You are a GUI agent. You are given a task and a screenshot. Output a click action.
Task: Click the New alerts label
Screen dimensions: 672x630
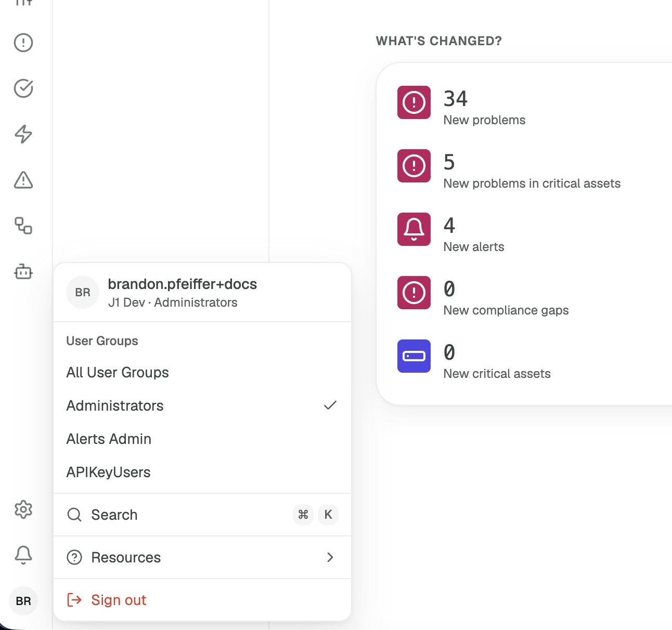(x=474, y=247)
